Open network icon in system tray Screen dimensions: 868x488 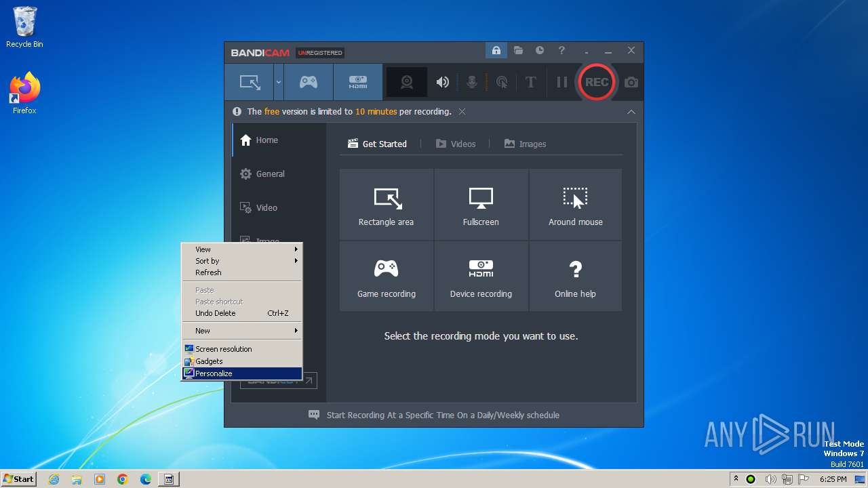coord(787,479)
